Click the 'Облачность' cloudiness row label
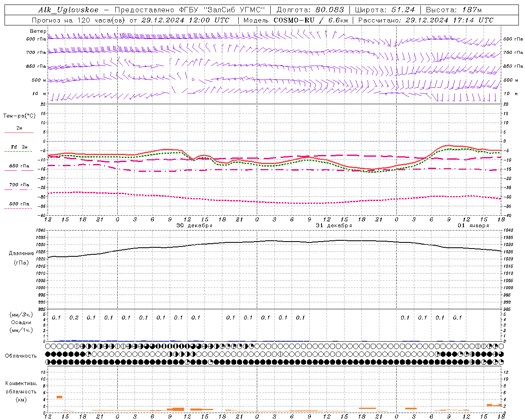This screenshot has height=420, width=525. click(21, 356)
